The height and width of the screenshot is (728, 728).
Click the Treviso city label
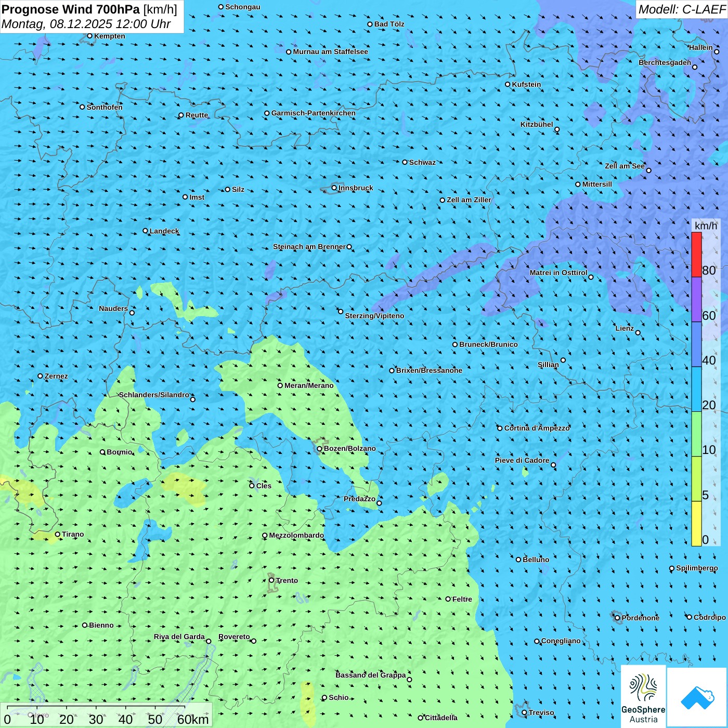point(541,712)
